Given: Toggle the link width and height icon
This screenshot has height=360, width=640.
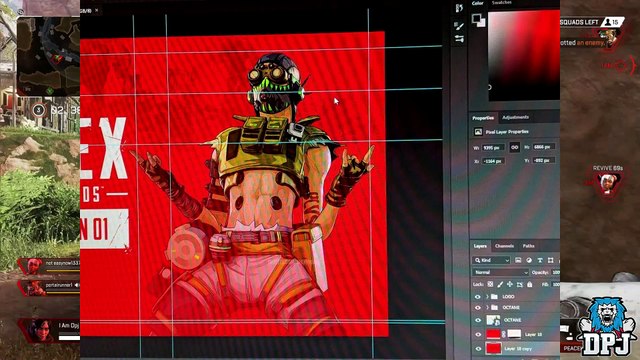Looking at the screenshot, I should tap(515, 147).
